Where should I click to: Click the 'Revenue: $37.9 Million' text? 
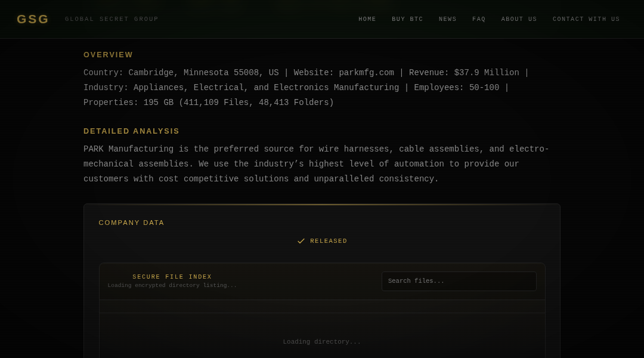[464, 73]
